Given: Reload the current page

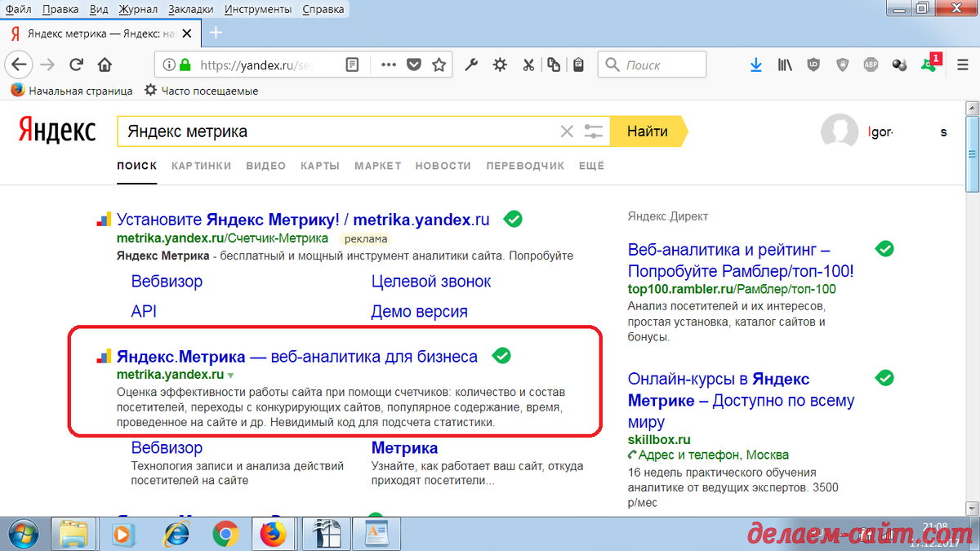Looking at the screenshot, I should click(76, 64).
